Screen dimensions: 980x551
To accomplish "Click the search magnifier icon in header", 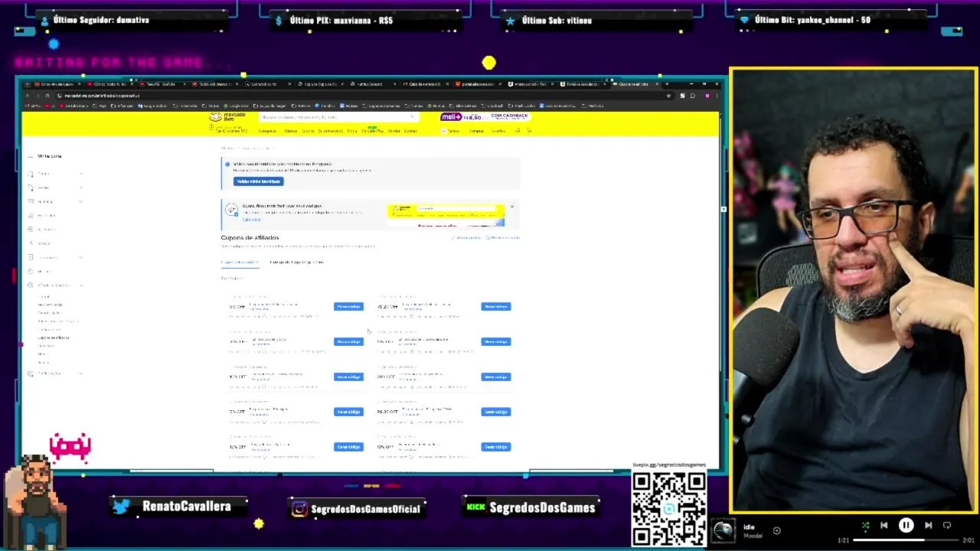I will [413, 117].
